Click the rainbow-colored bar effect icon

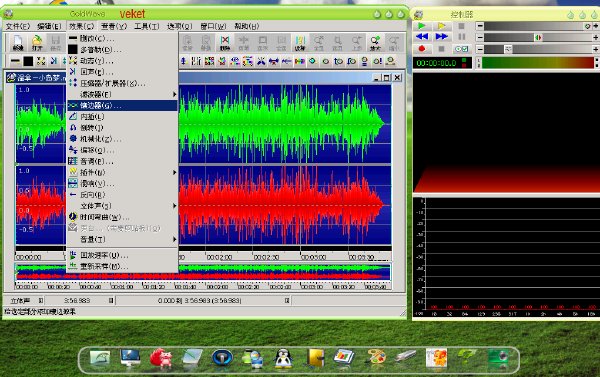coord(300,61)
